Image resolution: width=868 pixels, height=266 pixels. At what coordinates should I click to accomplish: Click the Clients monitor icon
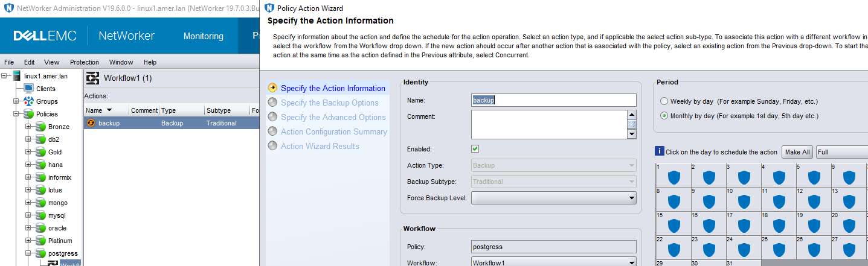(x=28, y=89)
